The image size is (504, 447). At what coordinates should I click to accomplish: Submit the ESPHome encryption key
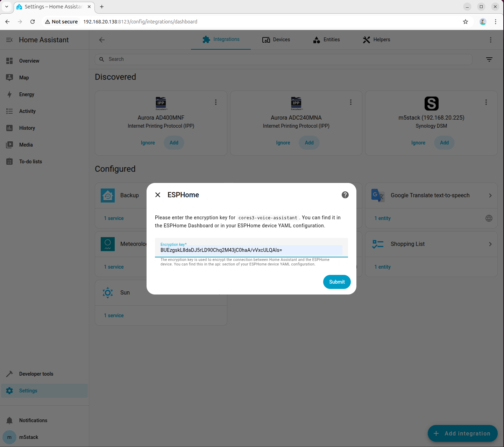coord(337,282)
